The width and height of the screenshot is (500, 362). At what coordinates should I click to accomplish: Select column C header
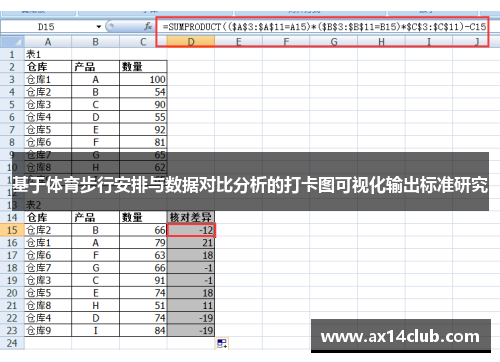pos(143,42)
